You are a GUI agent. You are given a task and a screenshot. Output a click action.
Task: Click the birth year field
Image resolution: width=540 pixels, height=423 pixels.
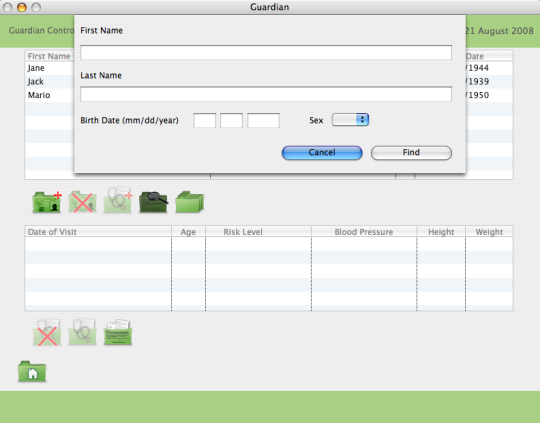pyautogui.click(x=263, y=121)
